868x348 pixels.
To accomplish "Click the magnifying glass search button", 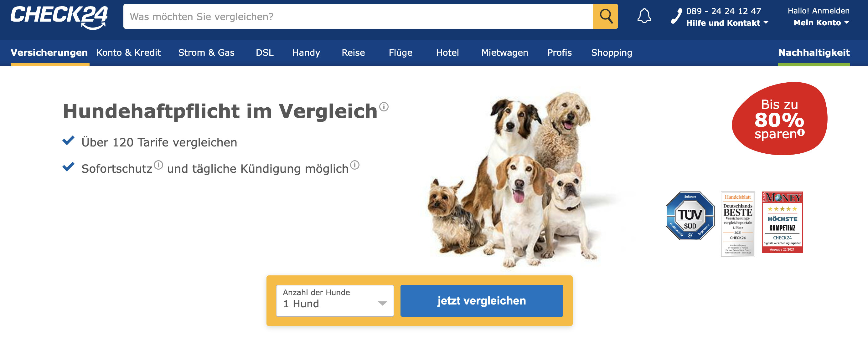I will tap(605, 16).
